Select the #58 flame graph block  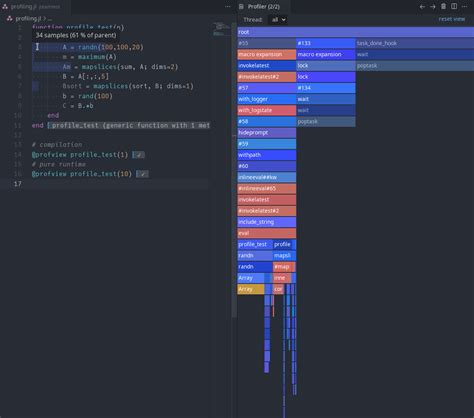pos(267,121)
